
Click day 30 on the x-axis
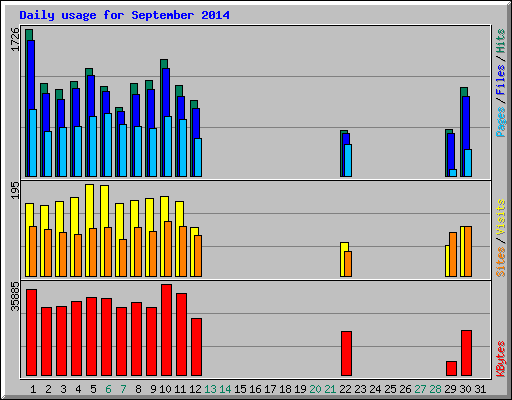465,389
